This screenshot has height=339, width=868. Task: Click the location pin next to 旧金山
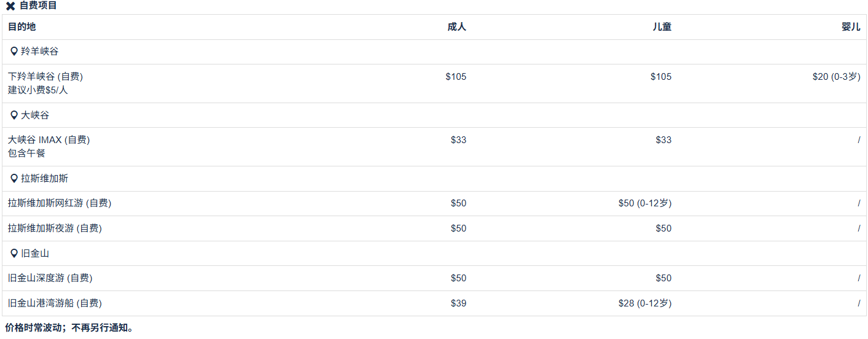click(14, 254)
